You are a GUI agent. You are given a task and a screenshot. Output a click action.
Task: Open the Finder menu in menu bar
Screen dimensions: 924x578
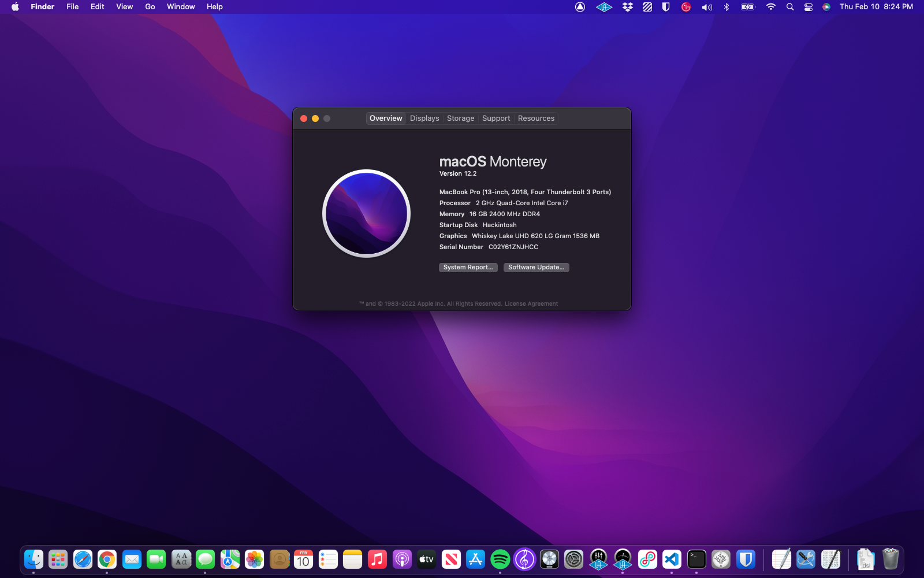tap(42, 7)
